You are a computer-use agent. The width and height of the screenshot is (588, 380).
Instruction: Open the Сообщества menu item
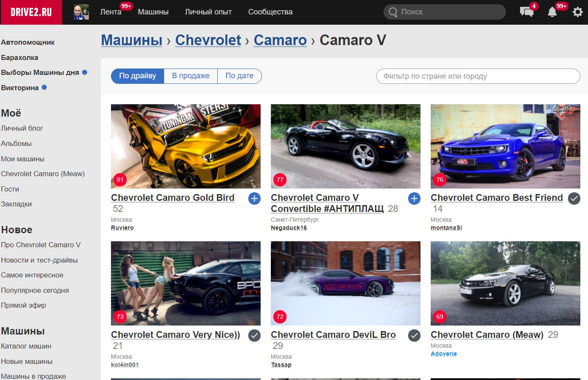pos(270,12)
